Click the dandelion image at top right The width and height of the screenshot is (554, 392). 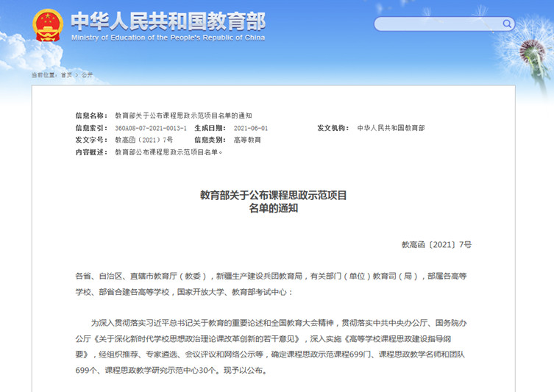click(536, 51)
